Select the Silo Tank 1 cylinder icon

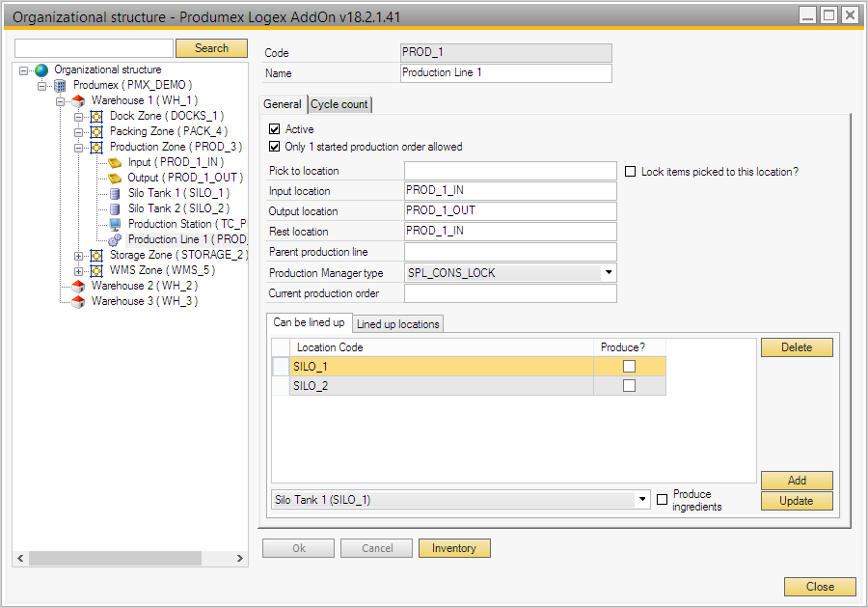[x=115, y=194]
